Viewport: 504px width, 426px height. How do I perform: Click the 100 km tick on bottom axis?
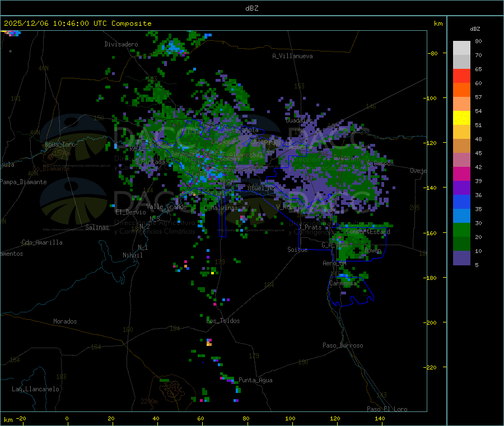coord(290,418)
